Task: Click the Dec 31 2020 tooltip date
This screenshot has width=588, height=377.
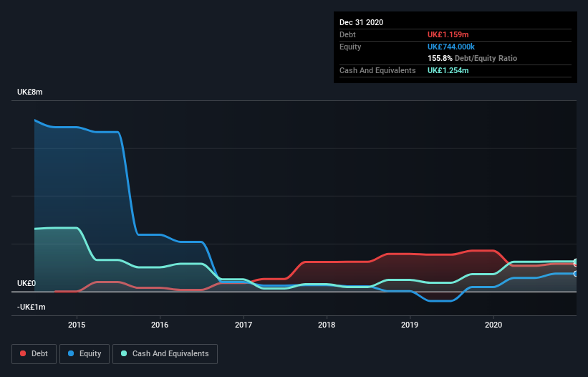Action: 362,22
